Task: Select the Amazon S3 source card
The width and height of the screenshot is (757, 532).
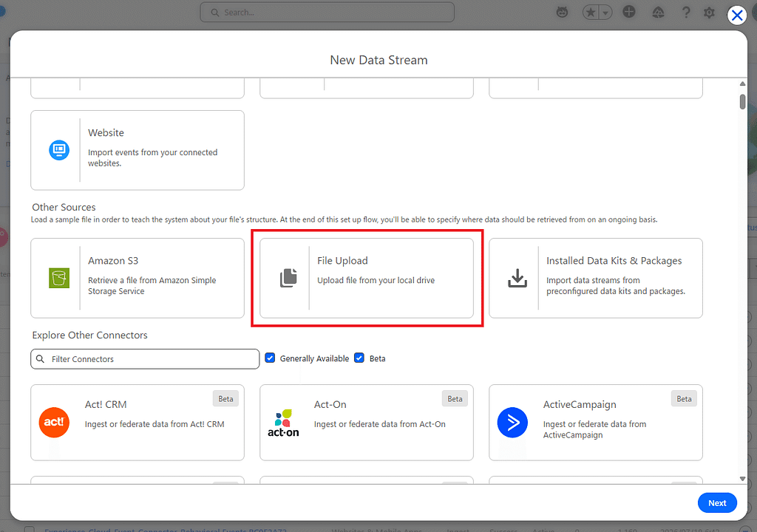Action: pos(138,278)
